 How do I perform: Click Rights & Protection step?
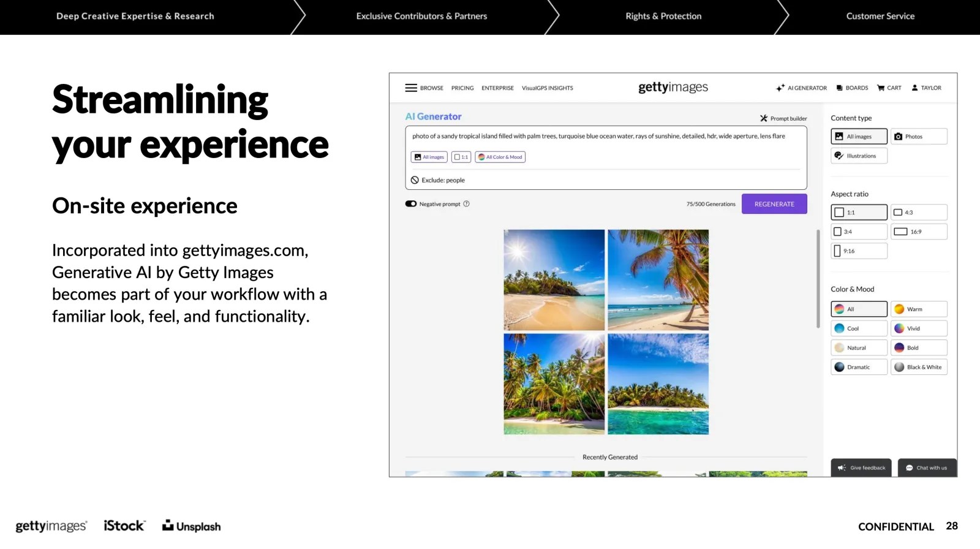[x=663, y=16]
